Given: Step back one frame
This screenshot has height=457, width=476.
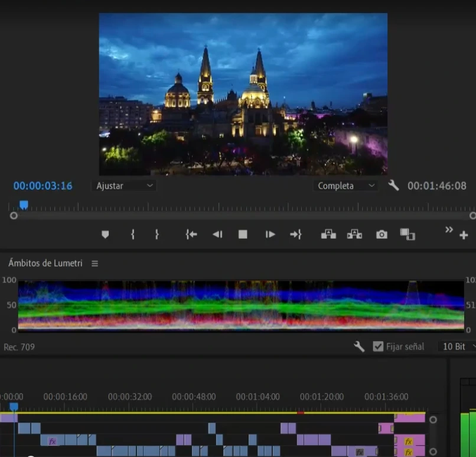Looking at the screenshot, I should 217,235.
